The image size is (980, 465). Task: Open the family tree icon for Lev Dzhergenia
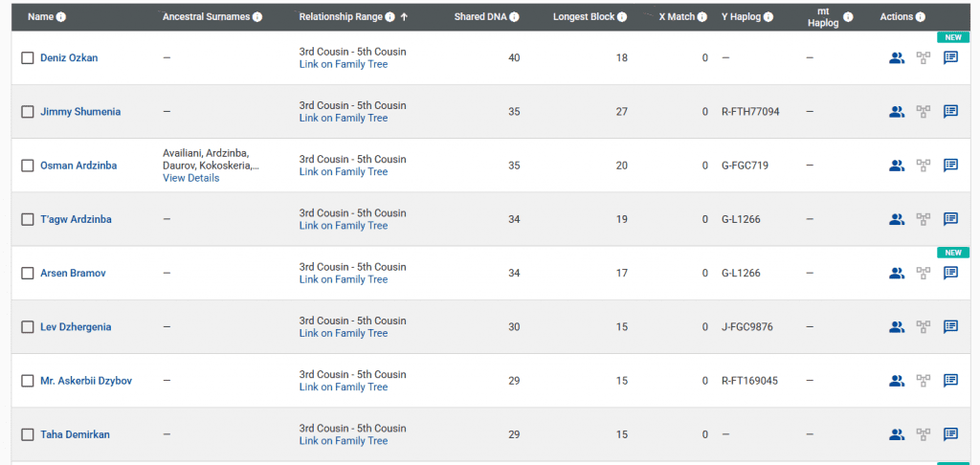coord(924,326)
